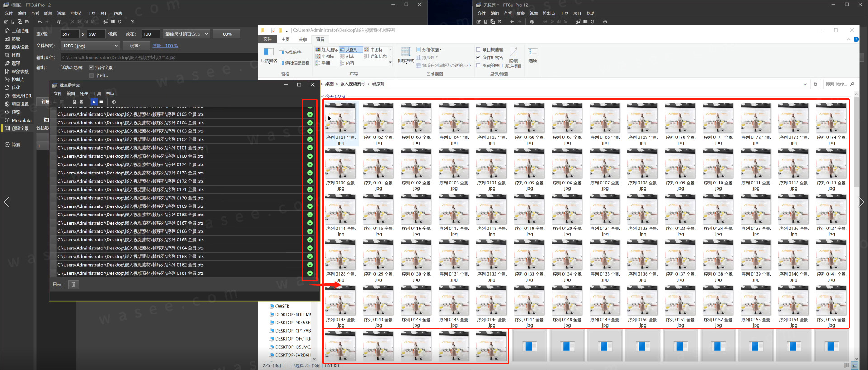Click the 选项 options button in the Explorer ribbon
Image resolution: width=868 pixels, height=370 pixels.
pos(533,55)
